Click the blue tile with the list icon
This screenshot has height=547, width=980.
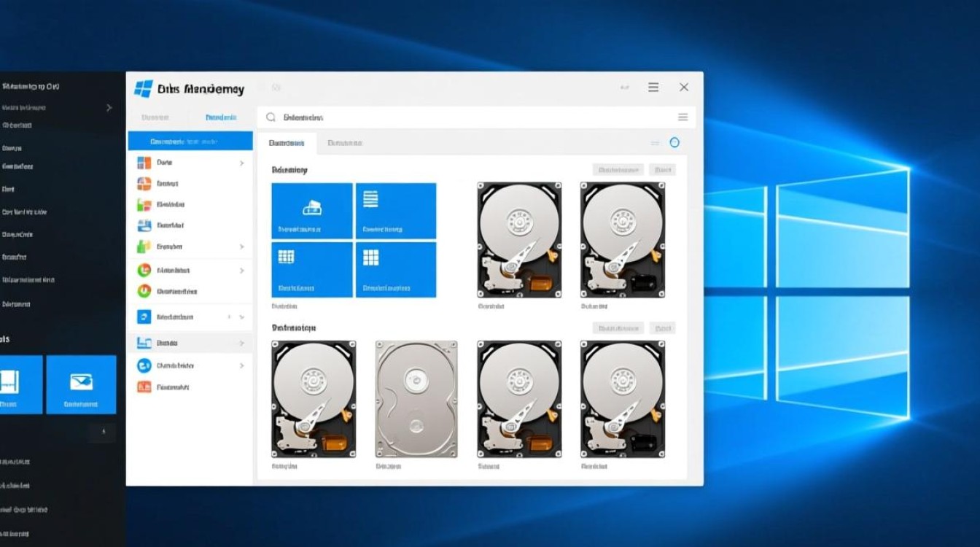396,211
